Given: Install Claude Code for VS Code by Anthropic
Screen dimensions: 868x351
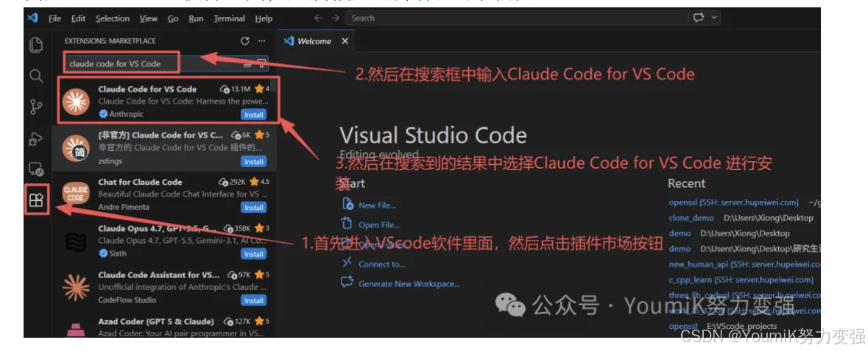Looking at the screenshot, I should [253, 115].
